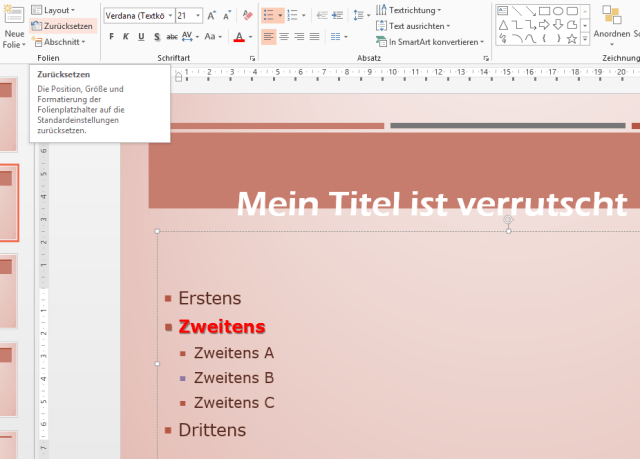Open the line spacing dropdown
Viewport: 640px width, 459px height.
click(361, 16)
